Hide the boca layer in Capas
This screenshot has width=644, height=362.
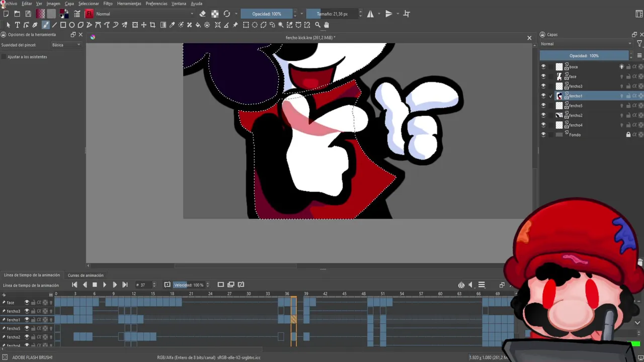click(x=543, y=67)
